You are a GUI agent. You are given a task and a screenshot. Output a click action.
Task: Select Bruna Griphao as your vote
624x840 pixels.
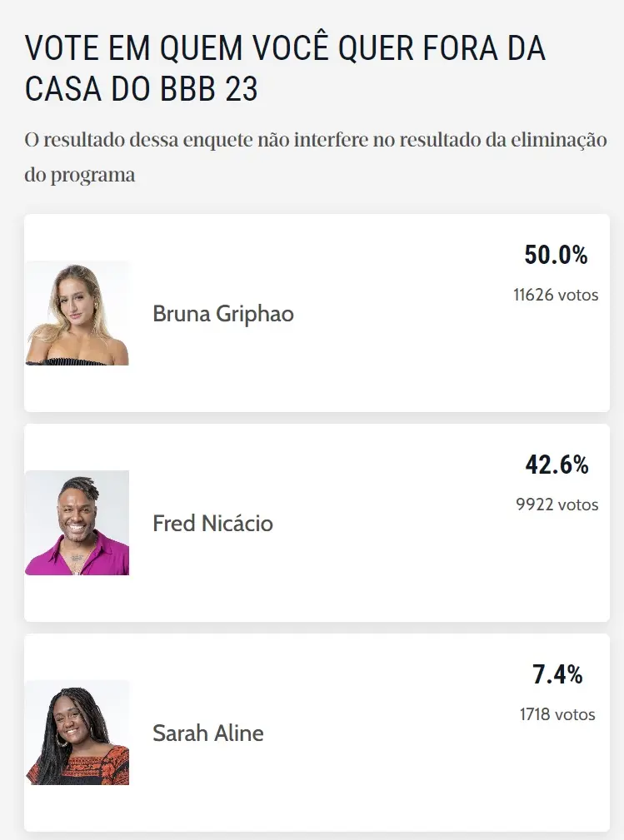317,313
